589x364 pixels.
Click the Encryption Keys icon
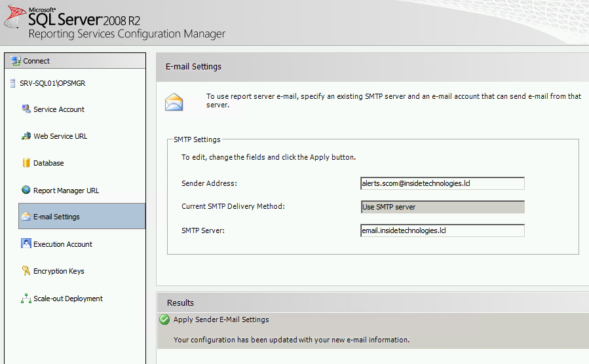pyautogui.click(x=26, y=271)
